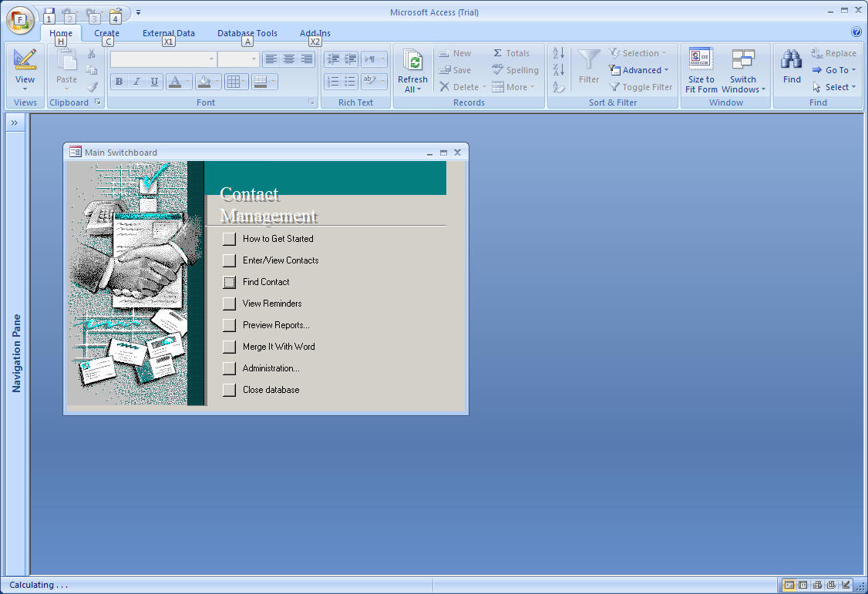Click Increase Indent icon in Rich Text
Viewport: 868px width, 594px height.
point(351,59)
